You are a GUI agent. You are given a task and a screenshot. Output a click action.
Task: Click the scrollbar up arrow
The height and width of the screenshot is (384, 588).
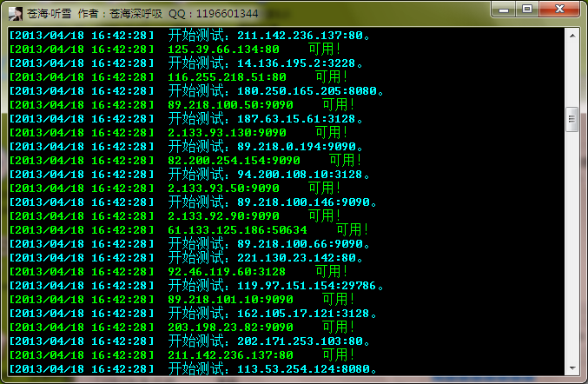coord(571,36)
